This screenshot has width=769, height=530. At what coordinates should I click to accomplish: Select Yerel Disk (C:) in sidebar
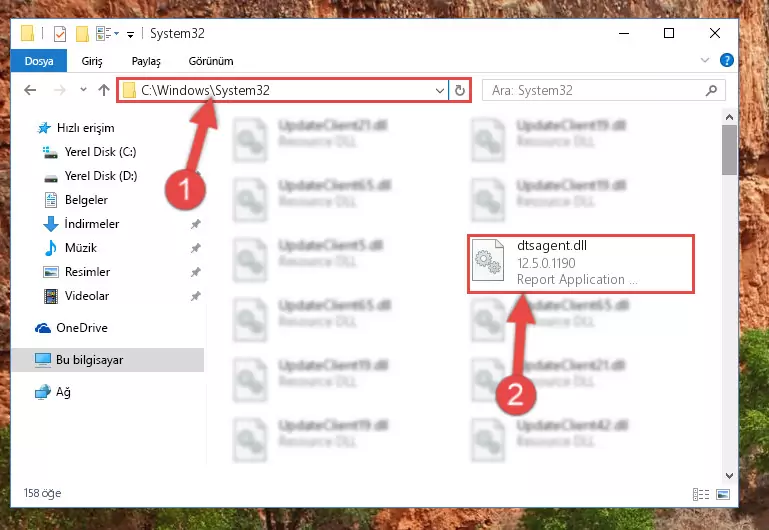point(90,152)
